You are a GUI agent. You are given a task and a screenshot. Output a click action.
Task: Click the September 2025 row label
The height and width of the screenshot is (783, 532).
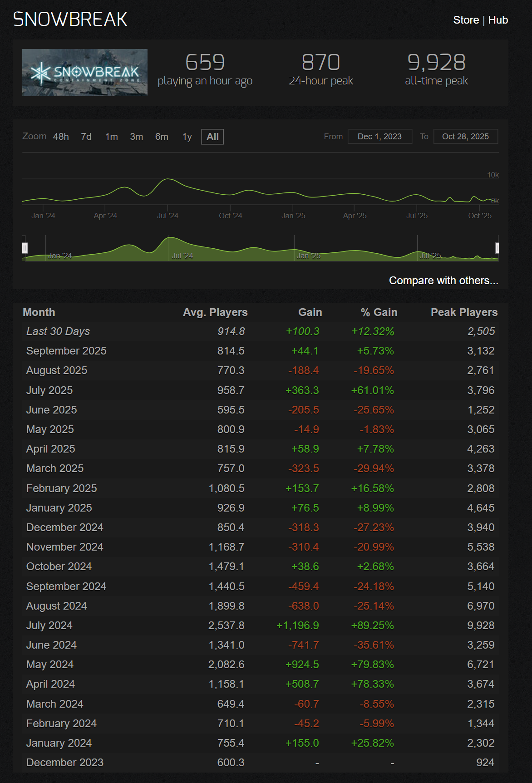[66, 351]
